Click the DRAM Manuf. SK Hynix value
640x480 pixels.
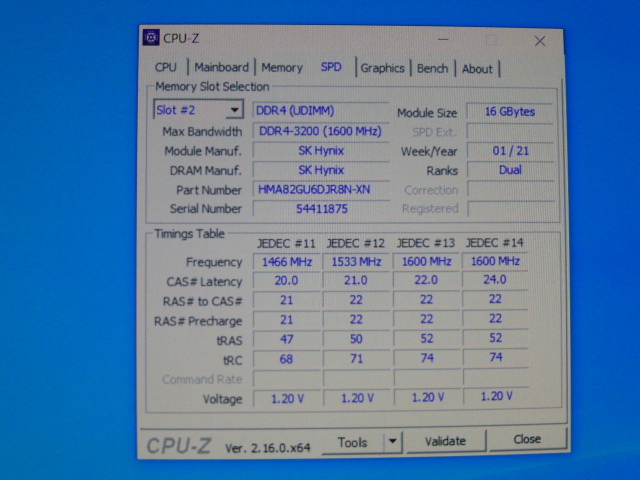[x=321, y=170]
